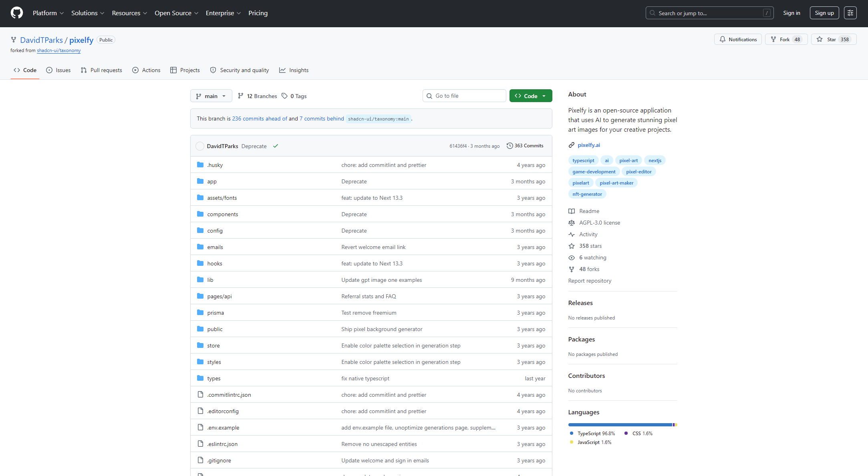Click the components folder icon
This screenshot has height=476, width=868.
(x=200, y=214)
